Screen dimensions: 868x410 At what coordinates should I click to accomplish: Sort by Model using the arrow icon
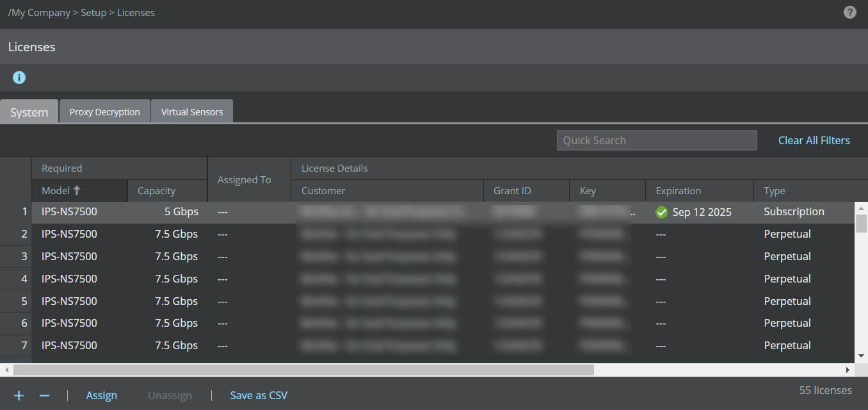click(77, 190)
